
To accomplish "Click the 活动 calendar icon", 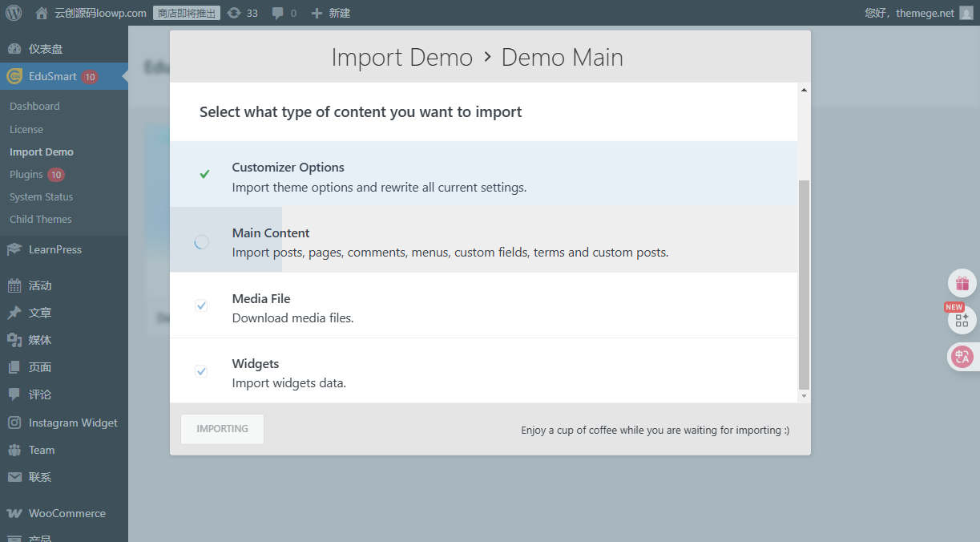I will [14, 285].
